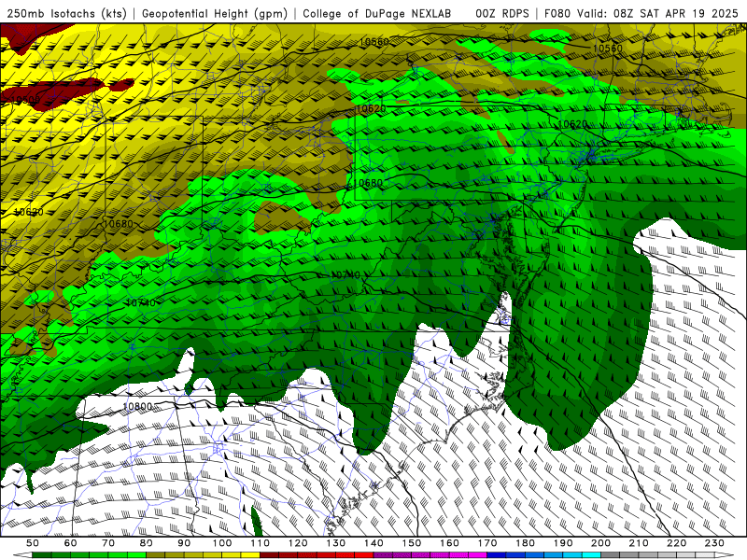Click the 160 value on the legend
The height and width of the screenshot is (560, 747).
click(449, 543)
